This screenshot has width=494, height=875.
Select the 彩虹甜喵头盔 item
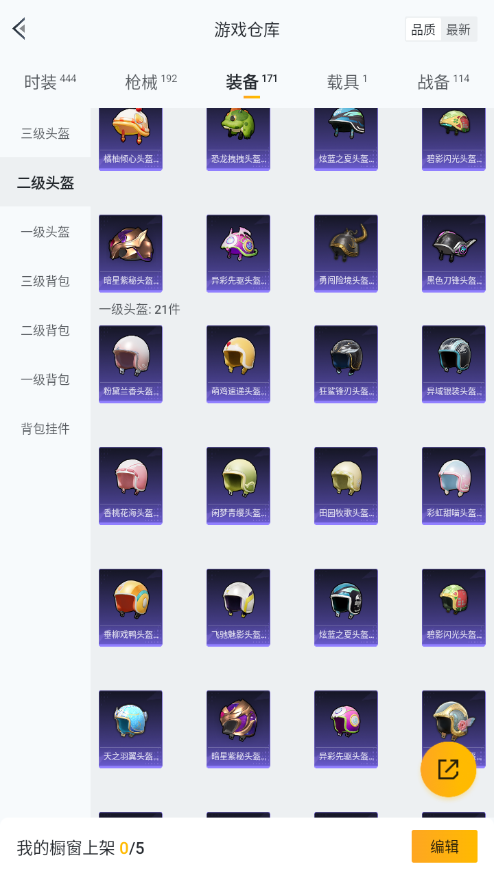(x=454, y=485)
